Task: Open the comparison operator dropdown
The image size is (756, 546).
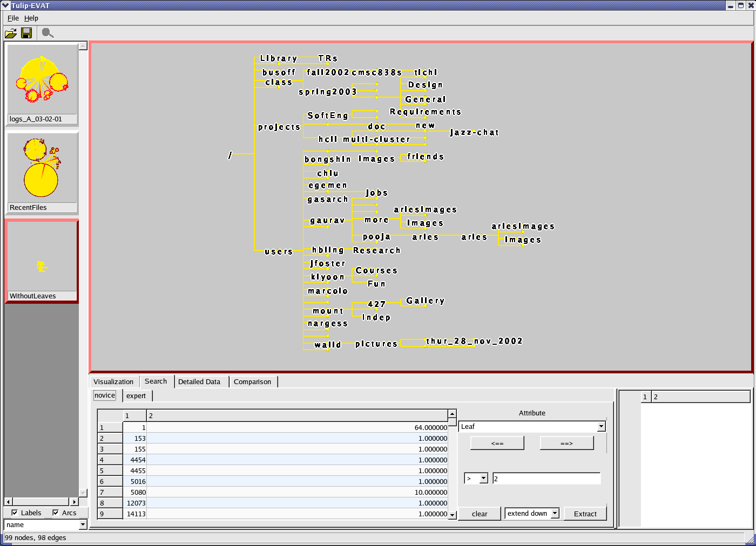Action: 483,479
